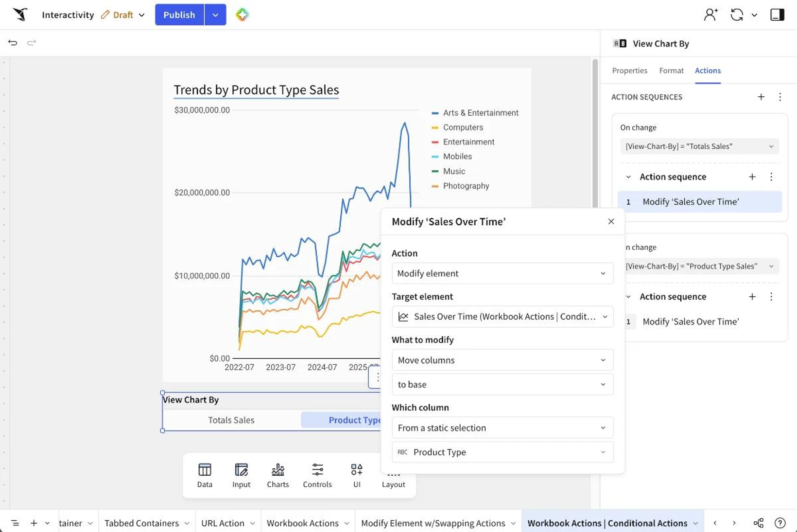Open the colorful AI assistant icon
This screenshot has height=532, width=797.
pyautogui.click(x=242, y=15)
